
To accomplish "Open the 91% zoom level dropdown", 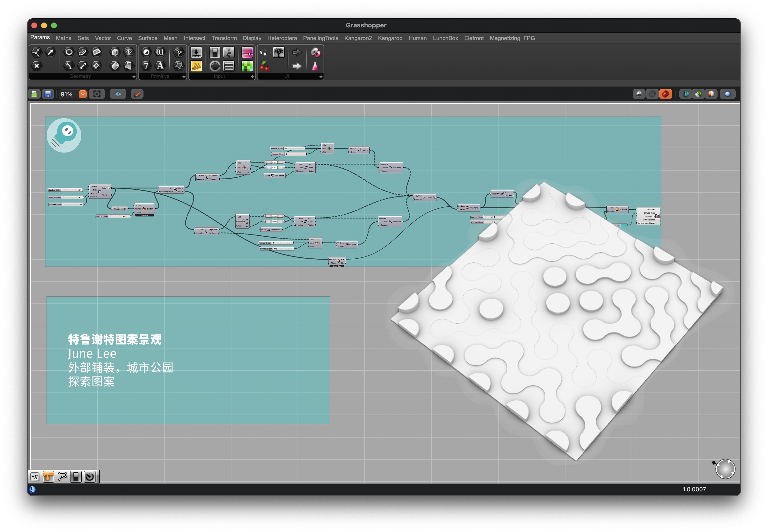I will coord(83,94).
